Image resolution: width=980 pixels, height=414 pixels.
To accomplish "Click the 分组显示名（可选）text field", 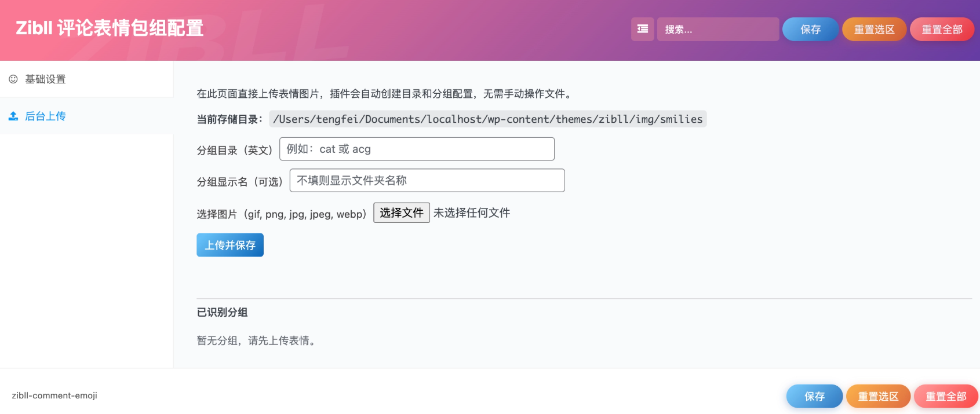I will coord(427,181).
